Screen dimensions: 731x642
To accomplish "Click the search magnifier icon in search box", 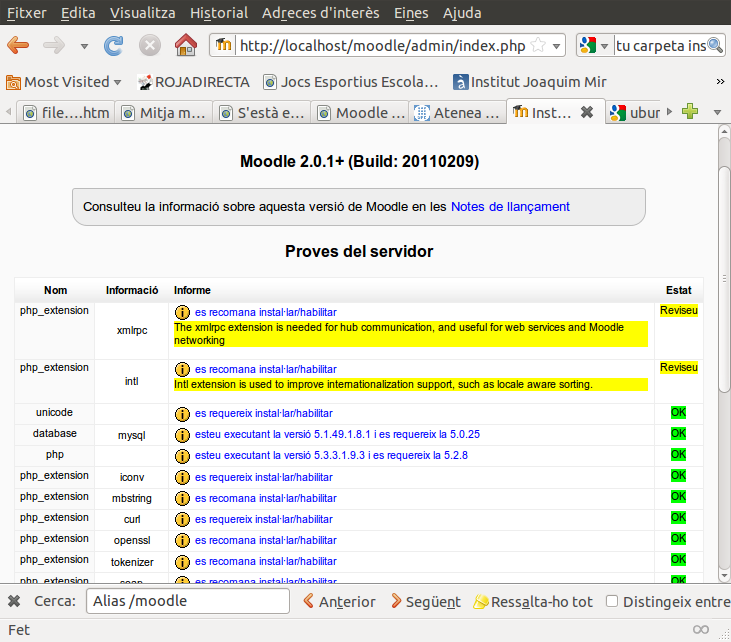I will [715, 45].
